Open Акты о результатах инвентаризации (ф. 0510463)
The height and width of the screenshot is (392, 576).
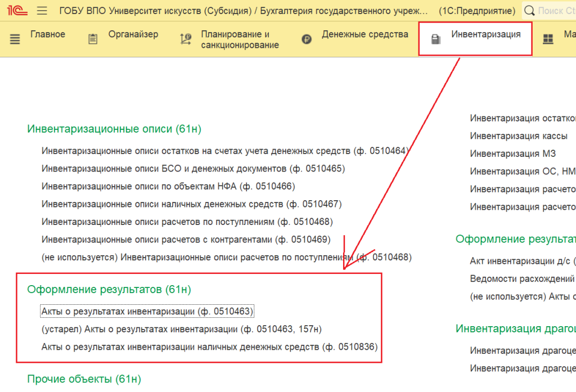[147, 311]
